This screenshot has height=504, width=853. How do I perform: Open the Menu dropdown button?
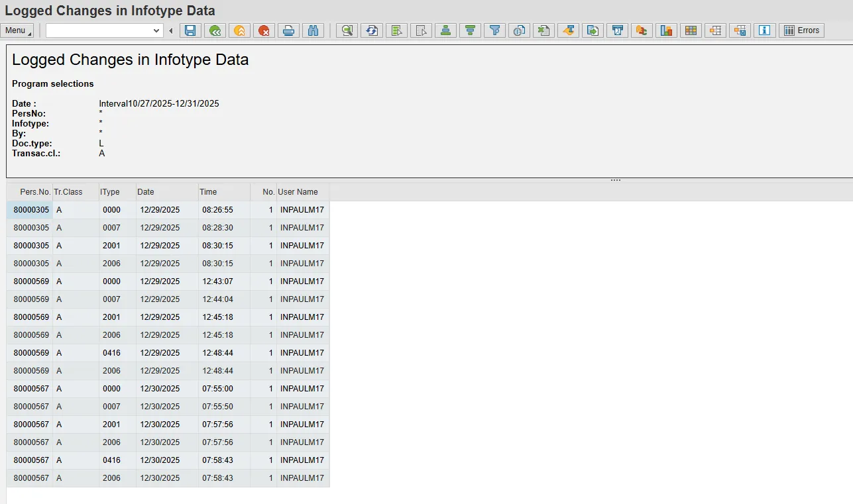pos(18,30)
